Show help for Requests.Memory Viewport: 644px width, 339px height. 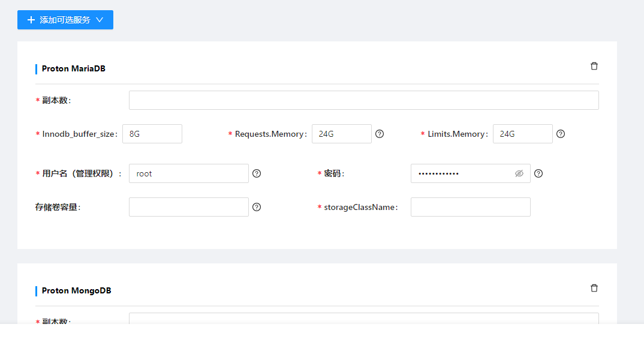tap(380, 134)
